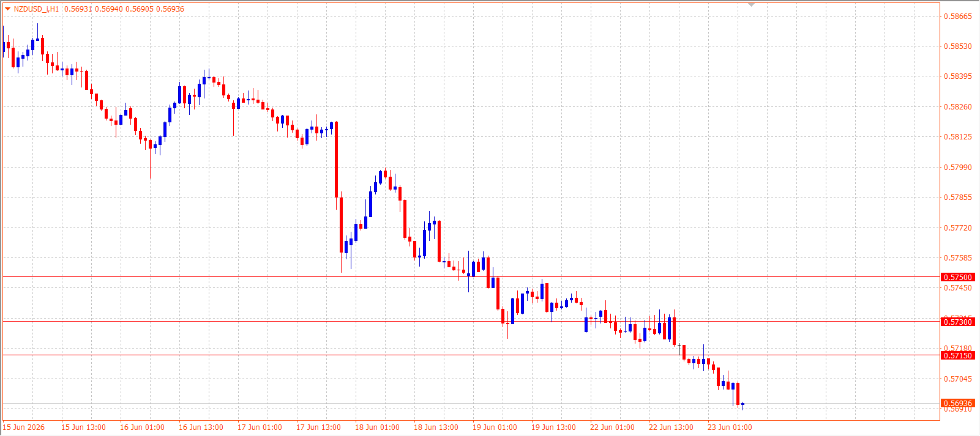Viewport: 980px width, 436px height.
Task: Click time axis label 23 Jun 01:00
Action: coord(730,427)
